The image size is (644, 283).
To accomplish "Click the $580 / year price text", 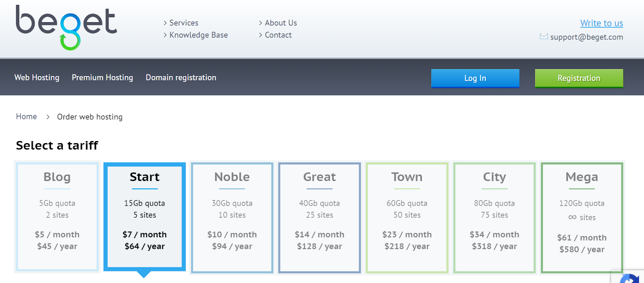I will 582,250.
